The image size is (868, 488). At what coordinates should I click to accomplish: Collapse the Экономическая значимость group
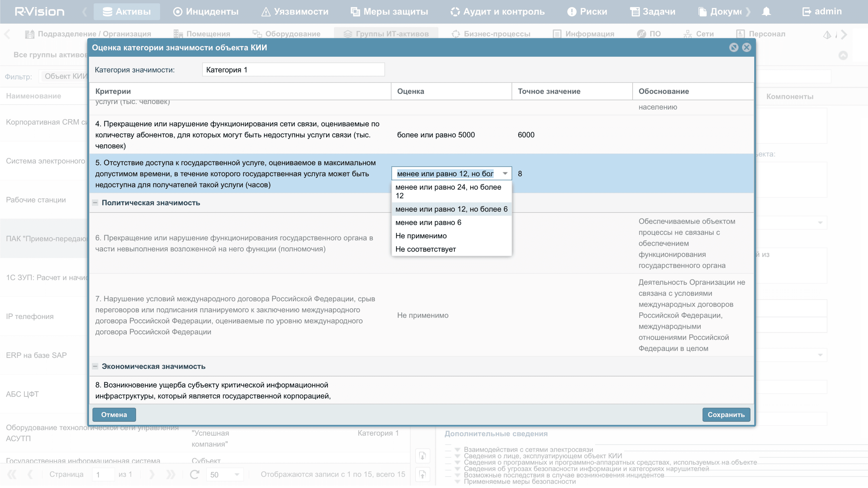[95, 366]
